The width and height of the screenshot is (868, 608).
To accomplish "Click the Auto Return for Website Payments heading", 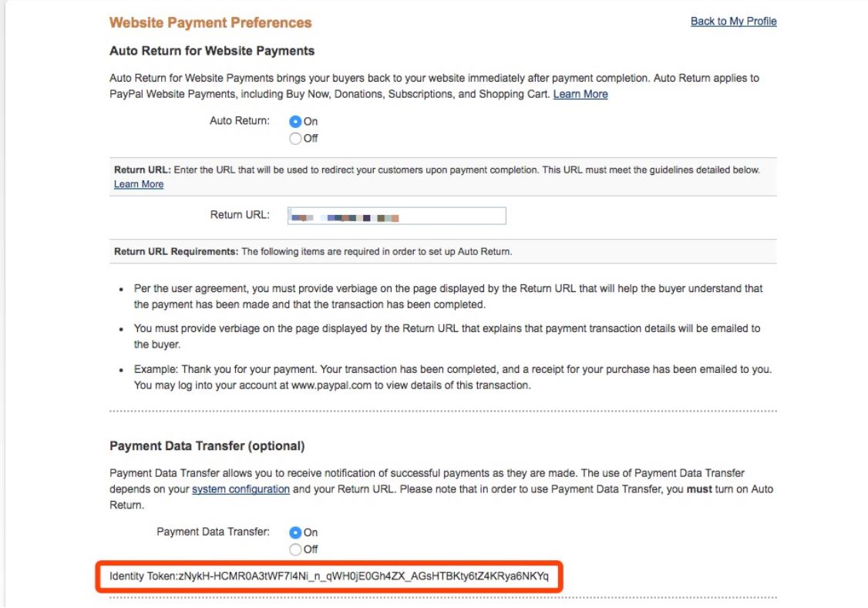I will tap(212, 51).
